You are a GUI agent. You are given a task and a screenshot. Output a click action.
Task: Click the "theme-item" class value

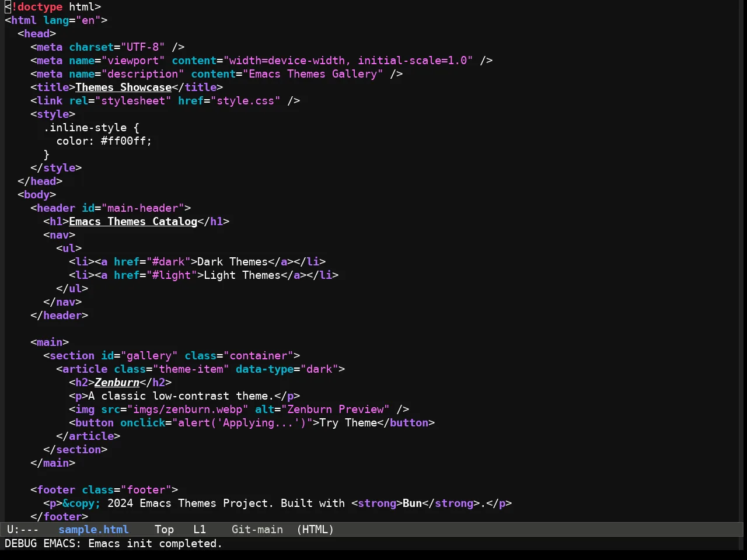(191, 369)
